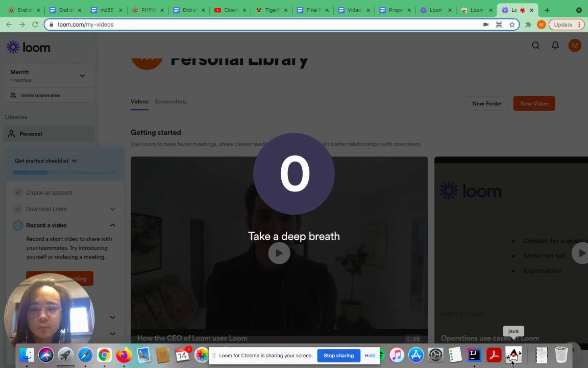Screen dimensions: 588x368
Task: Click the java app icon in the dock
Action: click(513, 355)
